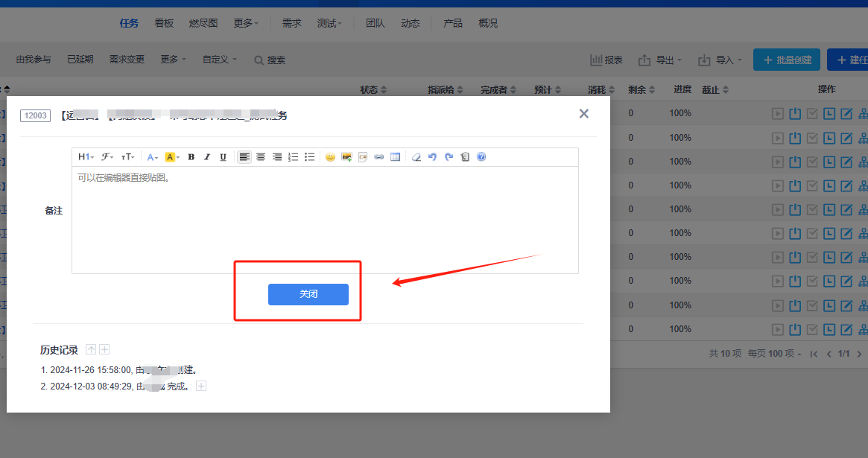Viewport: 868px width, 458px height.
Task: Open the editor help question-mark icon
Action: tap(481, 157)
